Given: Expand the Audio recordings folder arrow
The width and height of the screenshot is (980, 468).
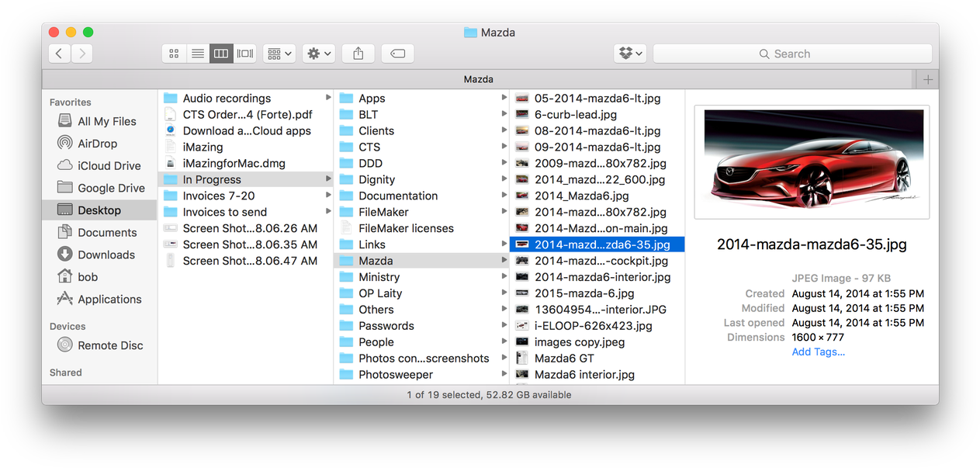Looking at the screenshot, I should 329,98.
